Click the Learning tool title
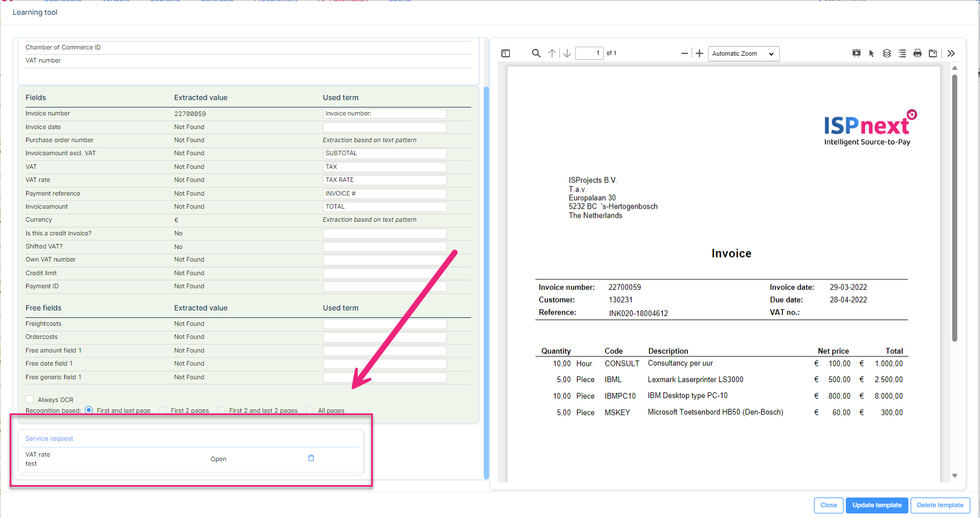980x518 pixels. click(35, 13)
